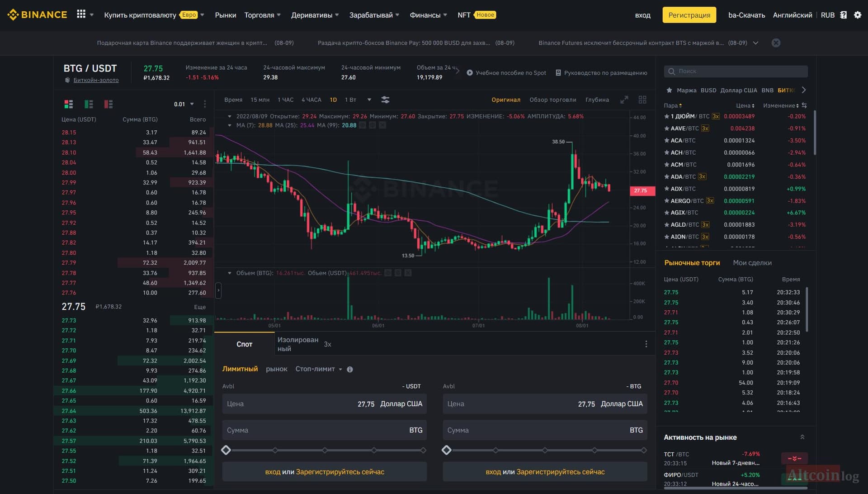Viewport: 868px width, 494px height.
Task: Open more chart intervals dropdown
Action: 369,100
